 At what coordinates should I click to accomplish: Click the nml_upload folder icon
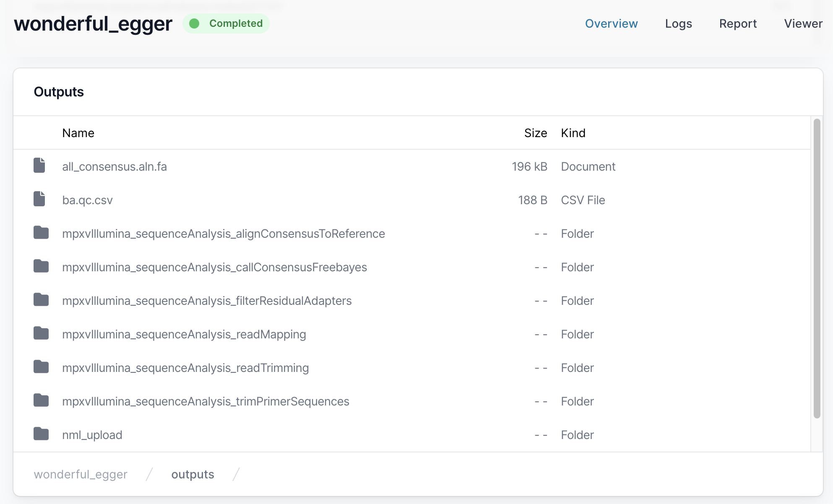point(41,434)
